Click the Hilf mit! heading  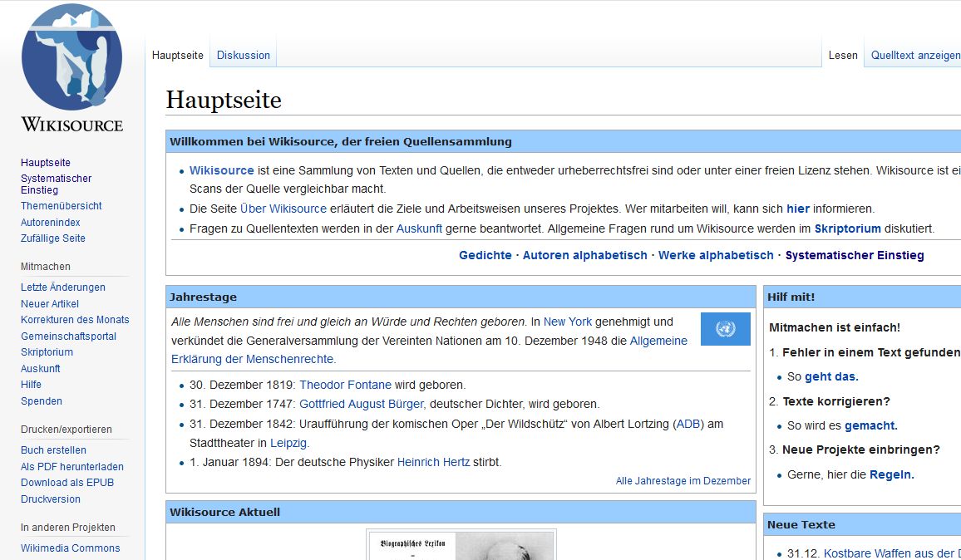[x=791, y=297]
